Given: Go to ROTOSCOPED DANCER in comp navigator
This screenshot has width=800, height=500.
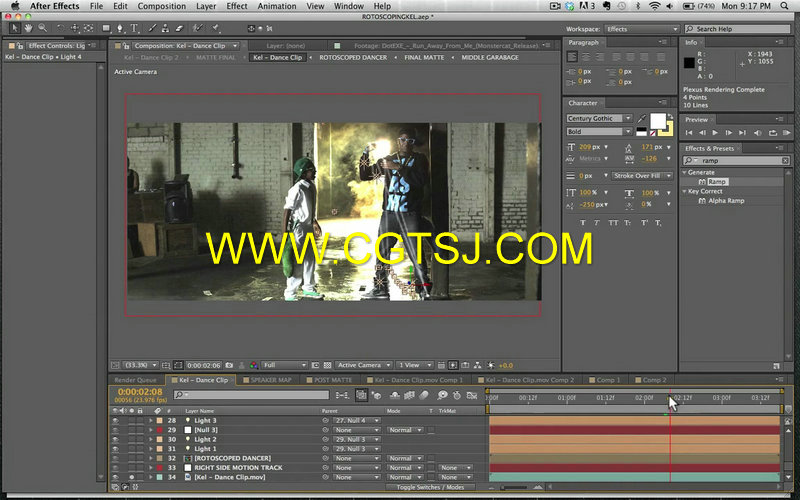Looking at the screenshot, I should click(x=353, y=58).
